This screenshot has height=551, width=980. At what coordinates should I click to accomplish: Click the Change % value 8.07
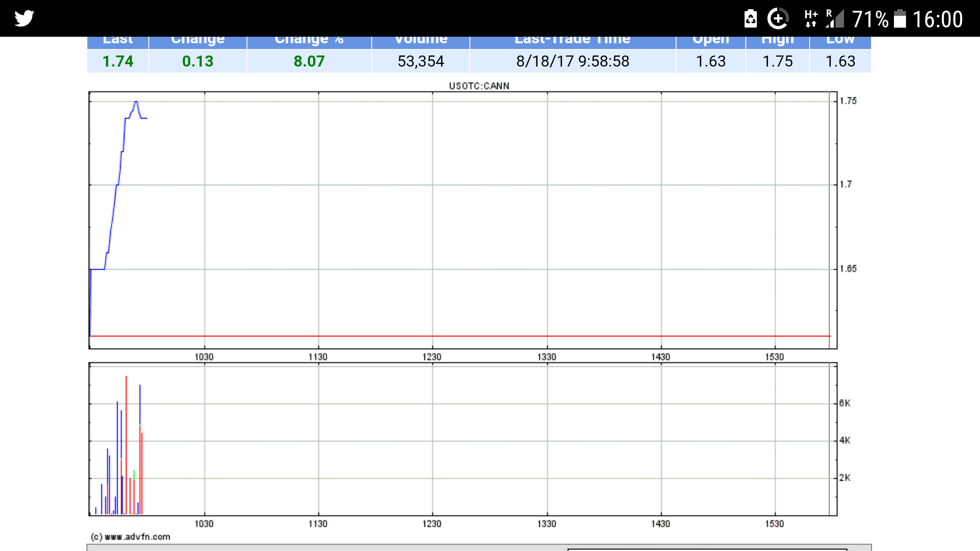[x=309, y=61]
